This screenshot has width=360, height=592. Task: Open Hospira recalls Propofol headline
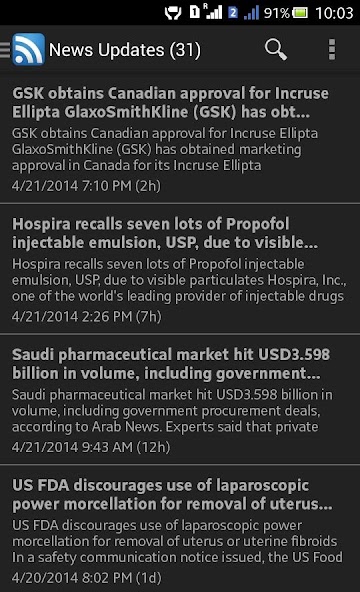[165, 233]
